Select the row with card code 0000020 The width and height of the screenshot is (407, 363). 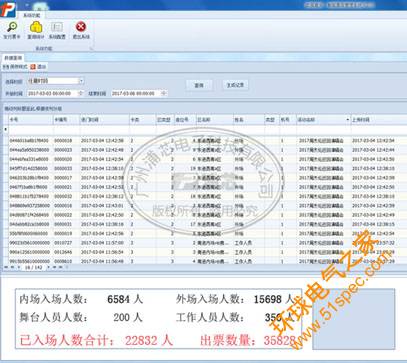(x=206, y=159)
